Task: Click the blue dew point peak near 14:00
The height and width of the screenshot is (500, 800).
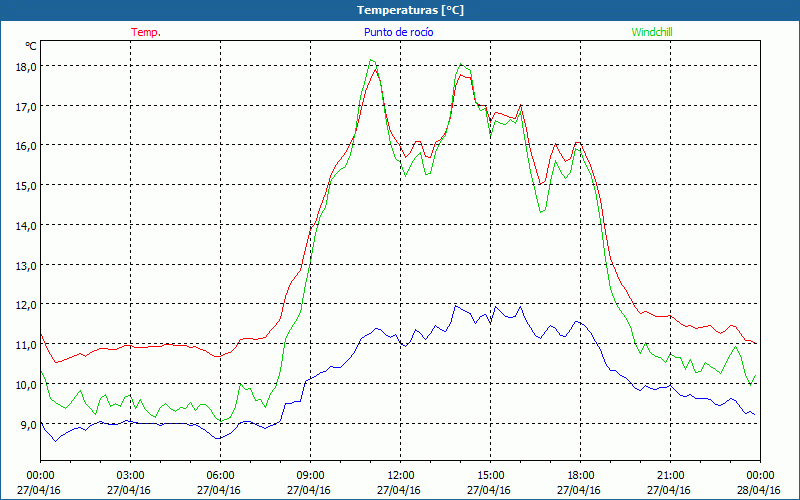Action: click(x=456, y=306)
